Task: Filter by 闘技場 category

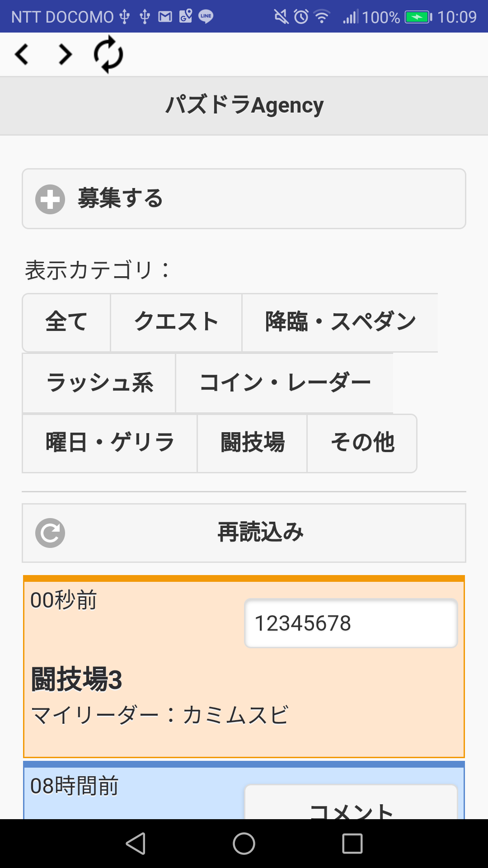Action: [x=252, y=443]
